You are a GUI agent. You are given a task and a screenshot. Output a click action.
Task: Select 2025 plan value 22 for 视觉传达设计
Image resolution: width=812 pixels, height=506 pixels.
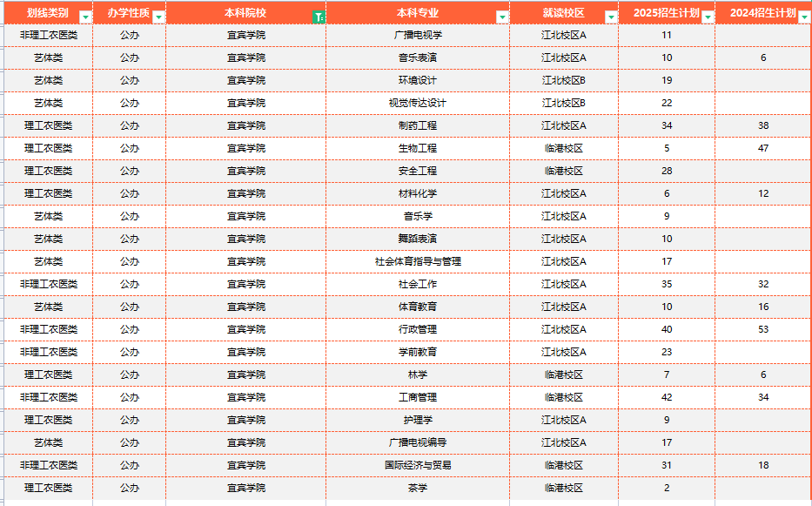pos(667,103)
